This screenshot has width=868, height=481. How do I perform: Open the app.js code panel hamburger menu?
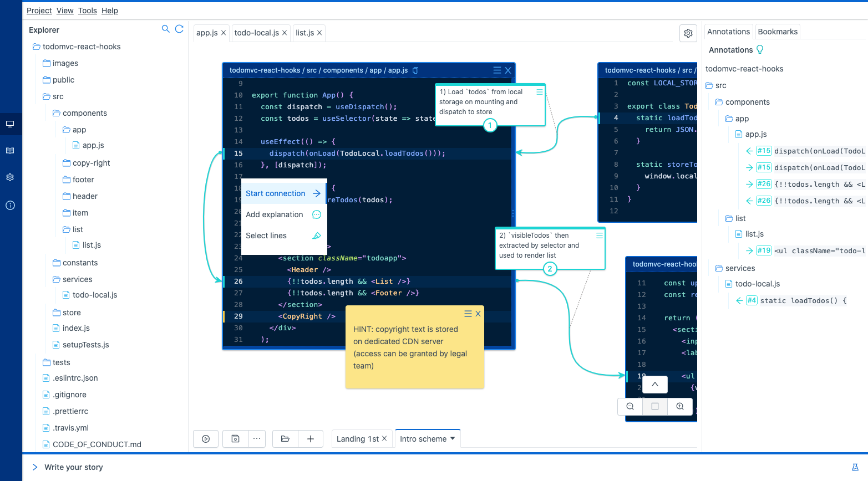tap(497, 70)
